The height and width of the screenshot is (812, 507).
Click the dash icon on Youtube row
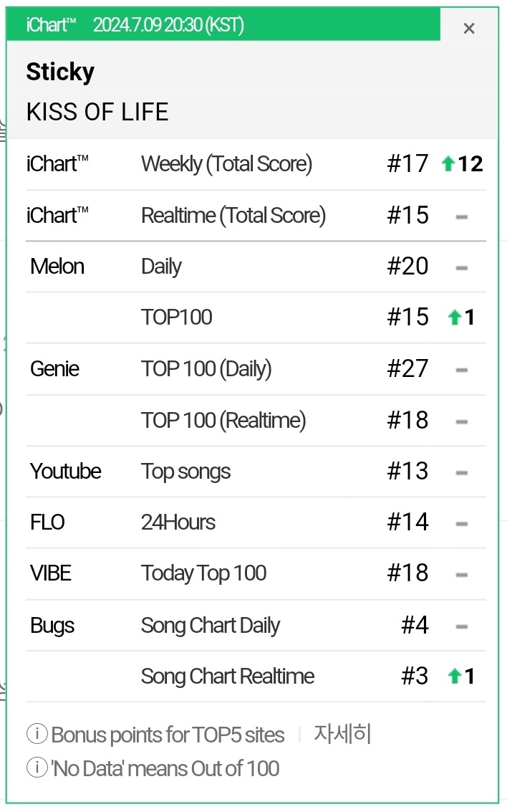[462, 472]
